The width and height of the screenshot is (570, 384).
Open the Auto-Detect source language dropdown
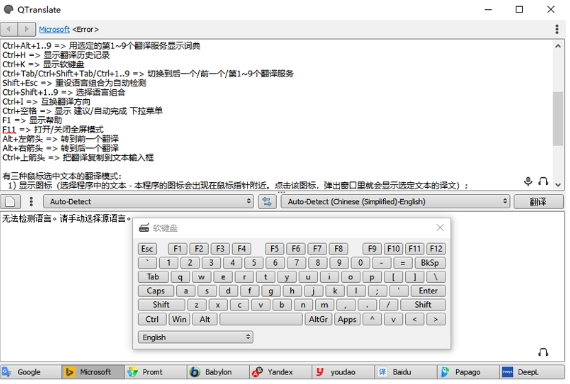coord(148,201)
